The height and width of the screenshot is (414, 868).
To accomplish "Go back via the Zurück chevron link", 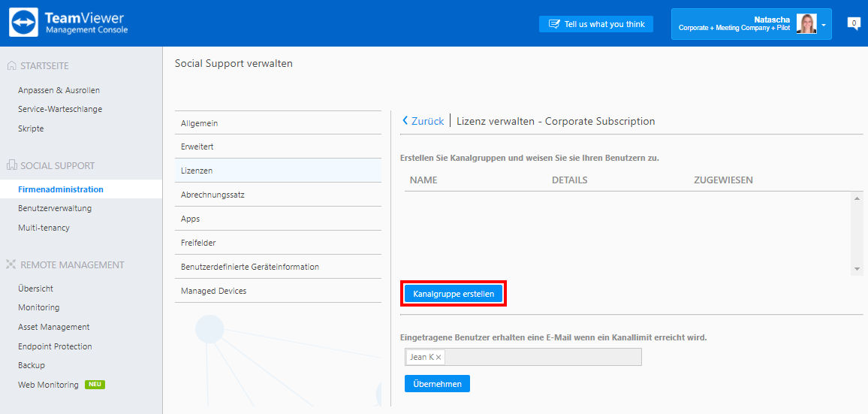I will (x=423, y=121).
